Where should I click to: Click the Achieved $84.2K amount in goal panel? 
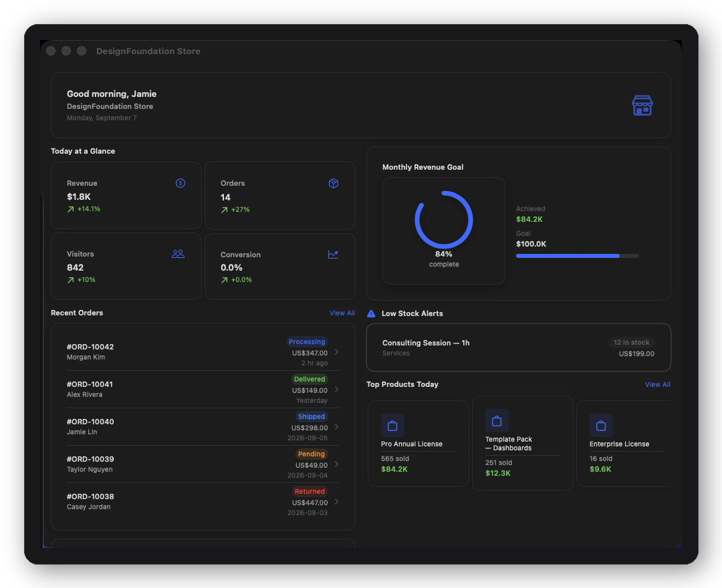[x=529, y=219]
